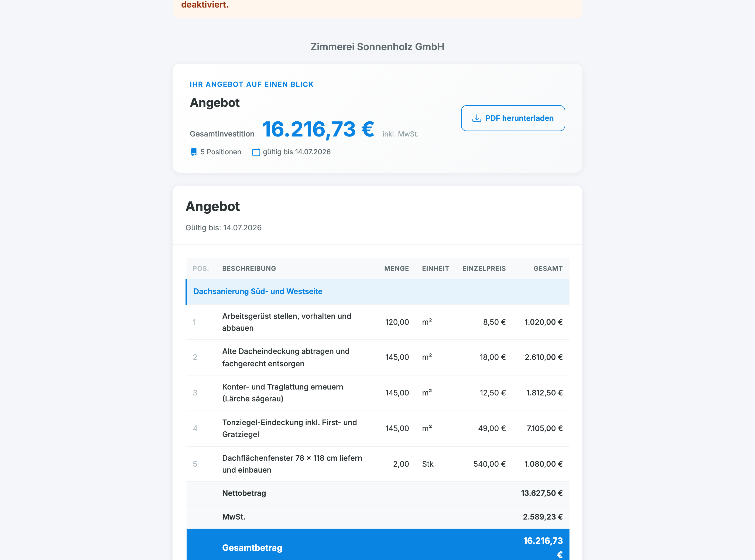The width and height of the screenshot is (755, 560).
Task: Click quantity 2,00 in Dachflächenfenster row
Action: tap(401, 464)
